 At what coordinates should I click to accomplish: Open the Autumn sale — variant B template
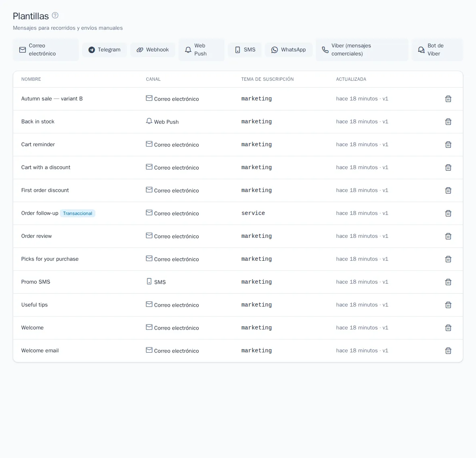point(52,98)
